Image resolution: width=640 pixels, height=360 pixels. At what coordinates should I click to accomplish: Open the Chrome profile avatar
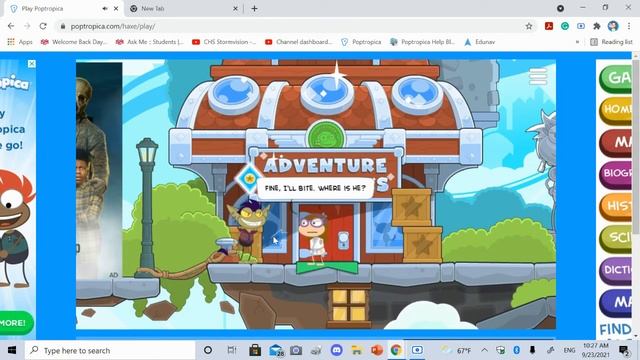click(x=613, y=26)
